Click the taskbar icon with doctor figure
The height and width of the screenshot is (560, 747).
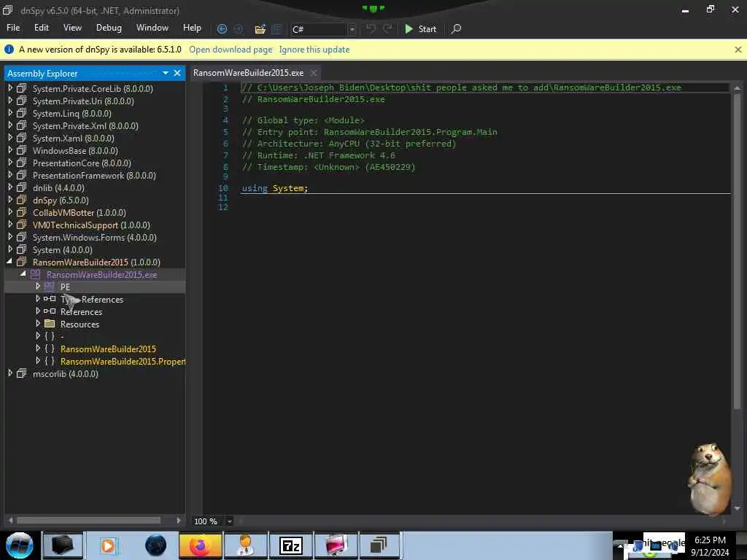246,545
